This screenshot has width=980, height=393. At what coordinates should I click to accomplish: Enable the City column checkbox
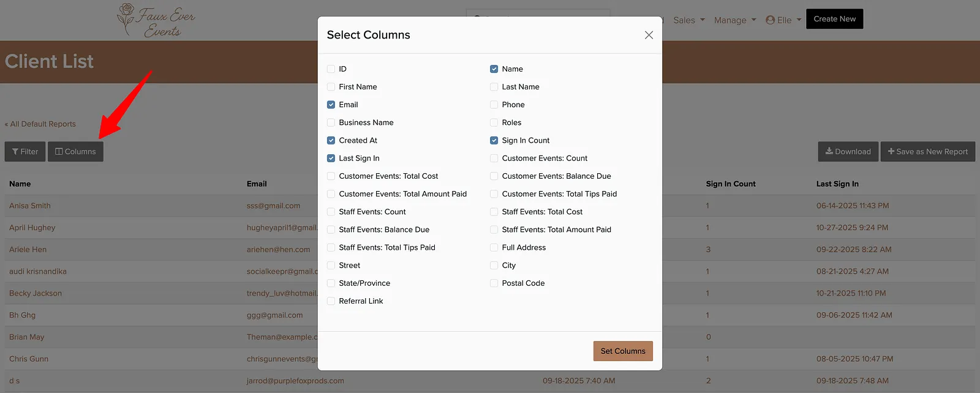coord(494,265)
